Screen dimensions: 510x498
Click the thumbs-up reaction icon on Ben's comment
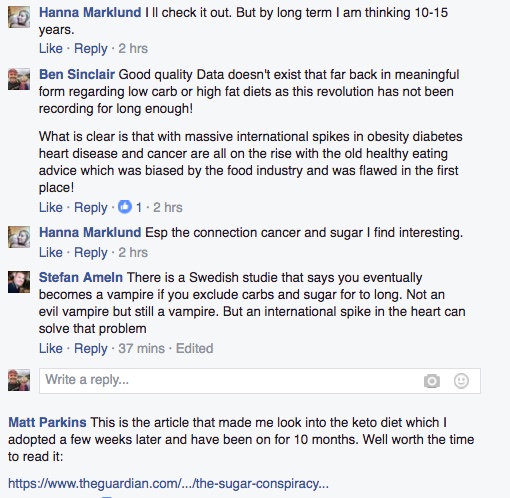tap(125, 207)
